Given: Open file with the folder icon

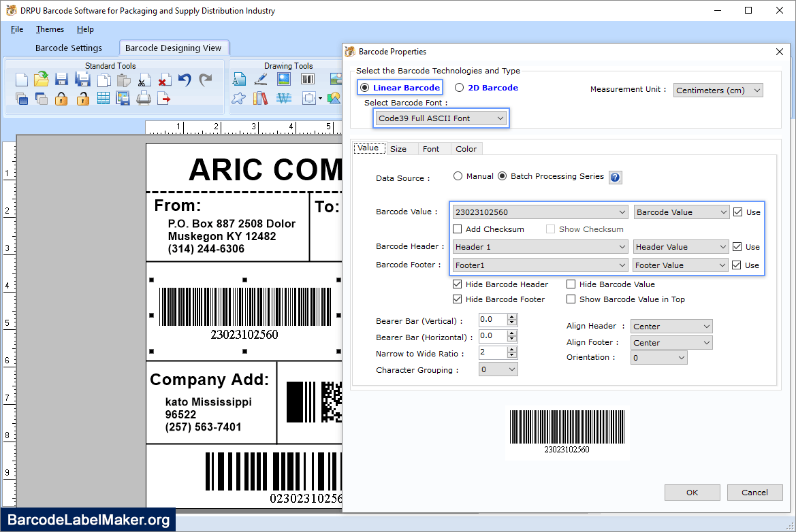Looking at the screenshot, I should click(41, 79).
